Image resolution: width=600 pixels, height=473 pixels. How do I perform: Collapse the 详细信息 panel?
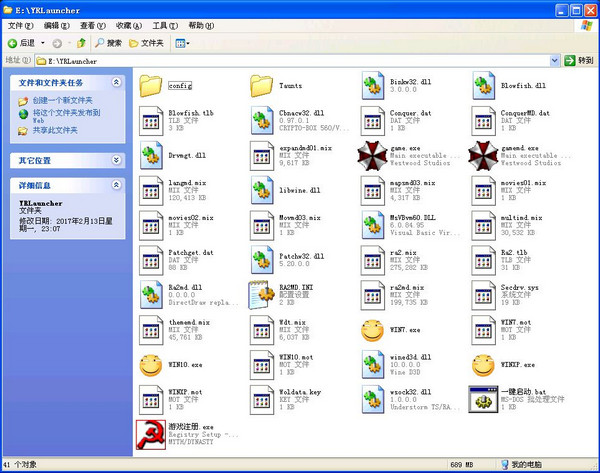point(116,185)
